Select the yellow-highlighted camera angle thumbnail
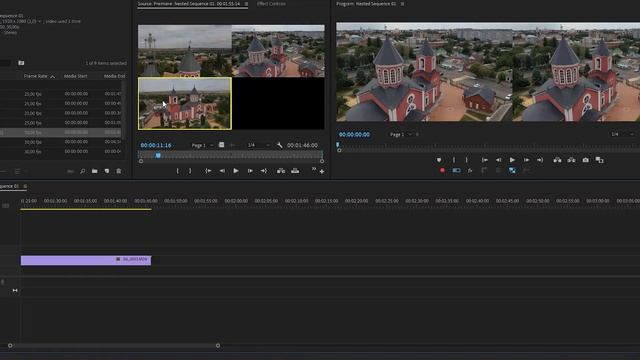This screenshot has width=640, height=360. [x=185, y=103]
